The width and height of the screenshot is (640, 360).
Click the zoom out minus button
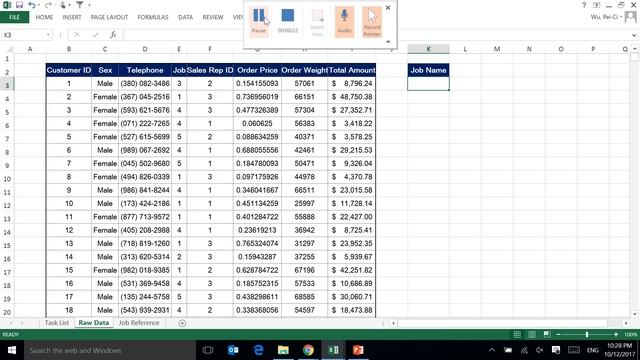point(558,335)
